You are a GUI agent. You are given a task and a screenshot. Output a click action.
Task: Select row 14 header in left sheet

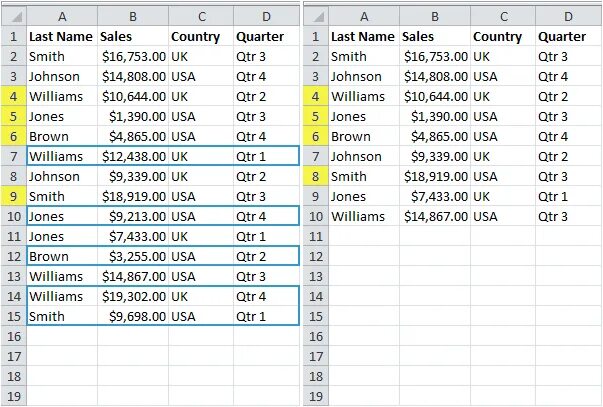tap(13, 296)
